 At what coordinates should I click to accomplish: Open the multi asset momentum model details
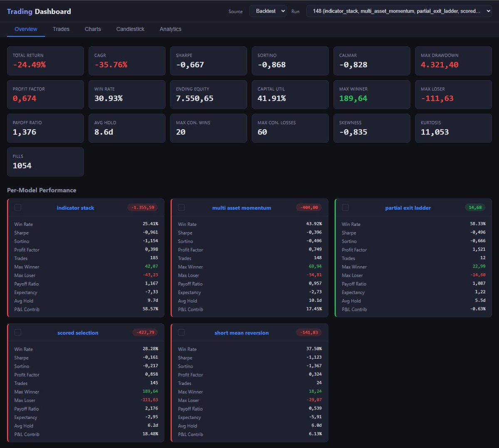click(241, 207)
